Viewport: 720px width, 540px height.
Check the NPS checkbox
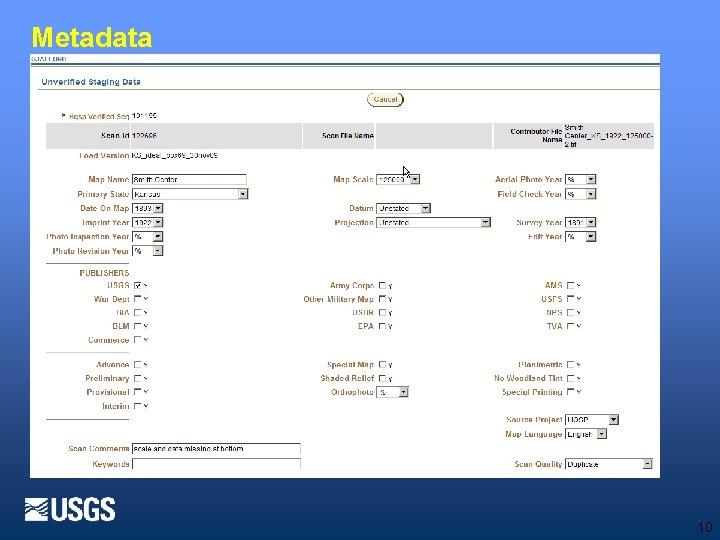(x=570, y=313)
